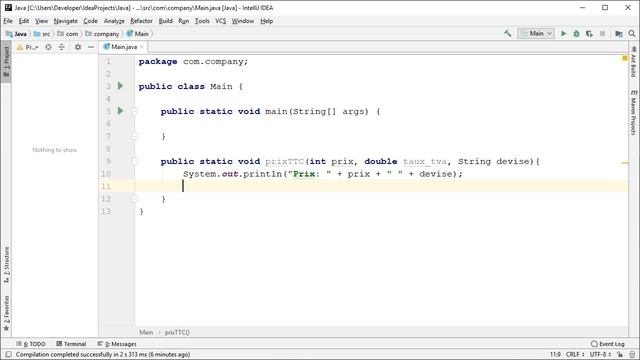The width and height of the screenshot is (640, 360).
Task: Open the Edit menu
Action: 24,21
